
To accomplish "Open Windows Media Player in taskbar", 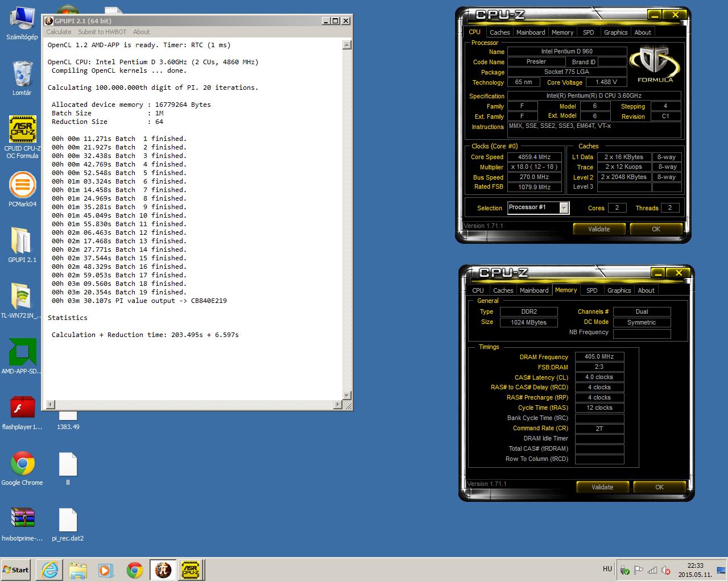I will pos(106,569).
